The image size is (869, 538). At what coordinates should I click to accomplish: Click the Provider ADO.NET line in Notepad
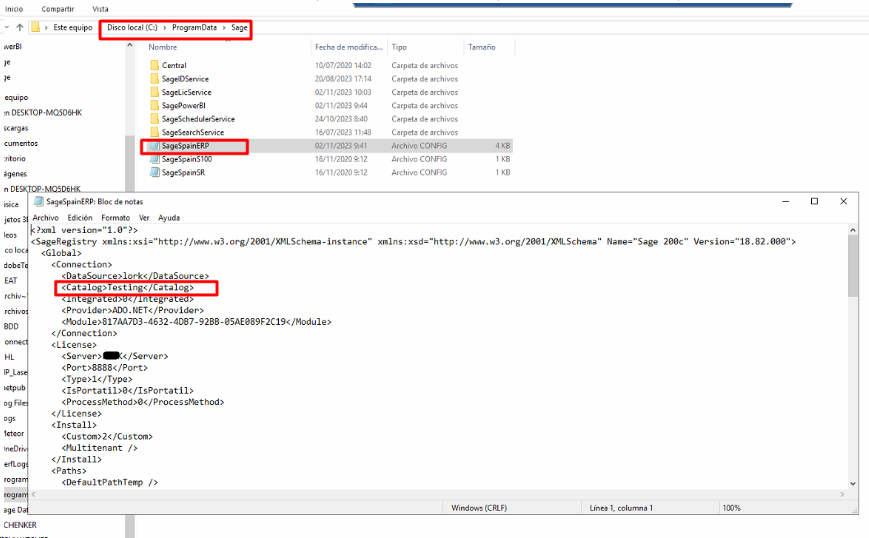click(x=132, y=310)
